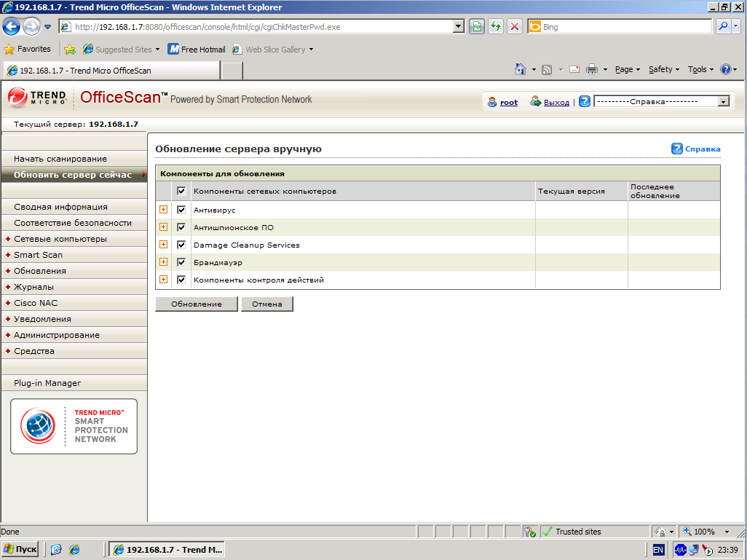Image resolution: width=747 pixels, height=560 pixels.
Task: Uncheck the Антивирус checkbox
Action: (181, 210)
